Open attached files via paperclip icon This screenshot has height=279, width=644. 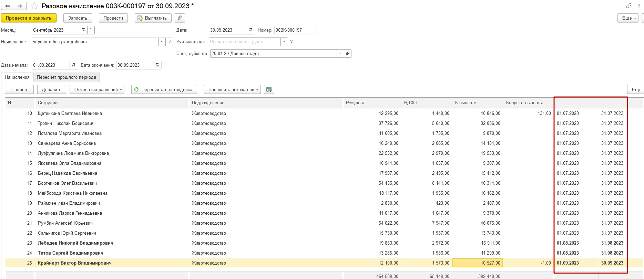[180, 18]
